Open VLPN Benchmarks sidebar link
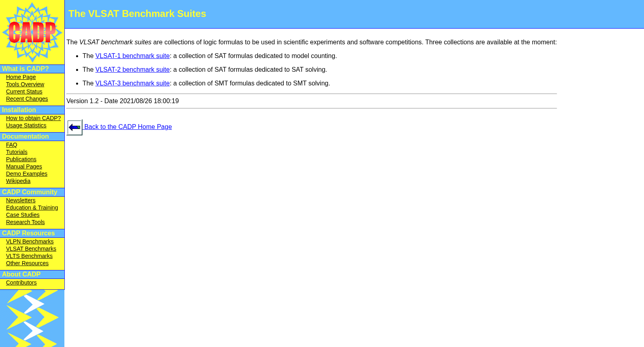Image resolution: width=644 pixels, height=347 pixels. pos(30,241)
